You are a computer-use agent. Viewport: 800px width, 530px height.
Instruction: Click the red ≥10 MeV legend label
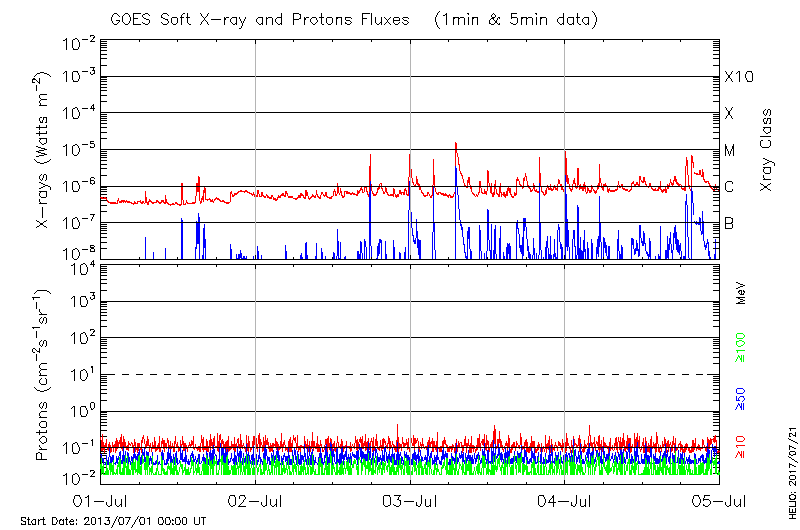[742, 447]
